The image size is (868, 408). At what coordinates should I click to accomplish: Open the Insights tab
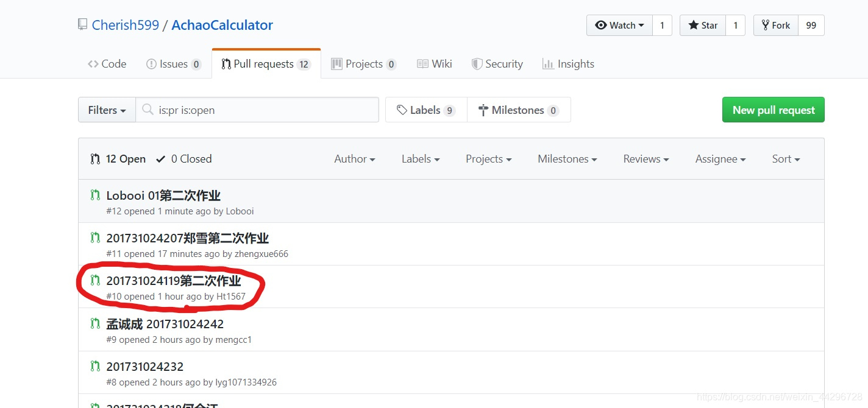tap(568, 64)
